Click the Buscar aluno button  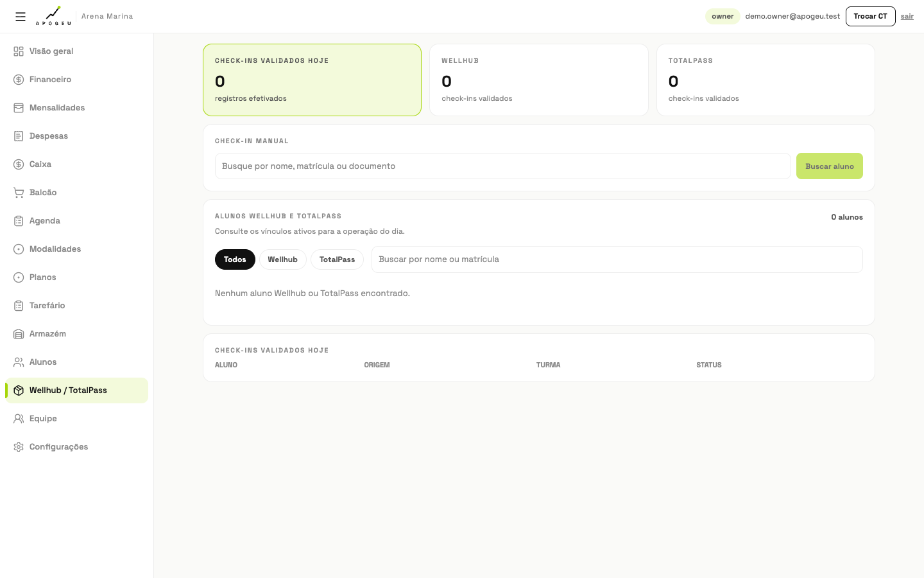[830, 166]
